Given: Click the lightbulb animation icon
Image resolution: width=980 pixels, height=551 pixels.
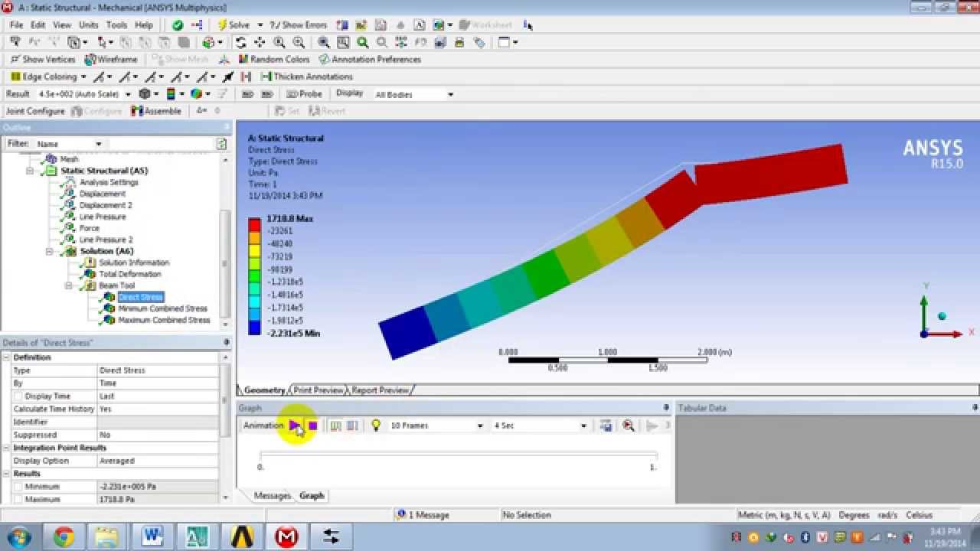Looking at the screenshot, I should [x=376, y=425].
